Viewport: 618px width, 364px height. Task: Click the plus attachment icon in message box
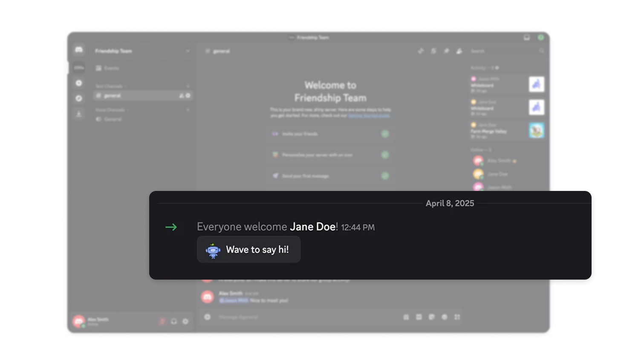tap(208, 317)
